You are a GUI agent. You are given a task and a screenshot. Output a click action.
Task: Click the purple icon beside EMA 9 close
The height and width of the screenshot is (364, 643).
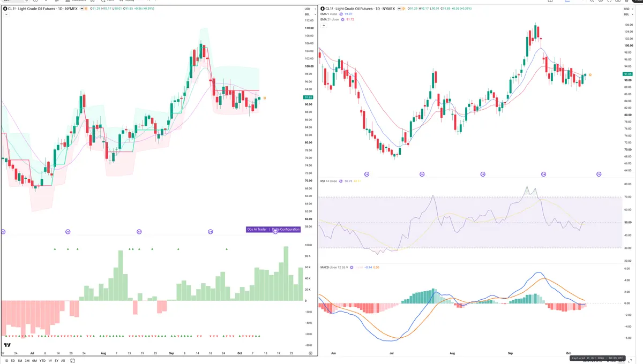click(341, 14)
